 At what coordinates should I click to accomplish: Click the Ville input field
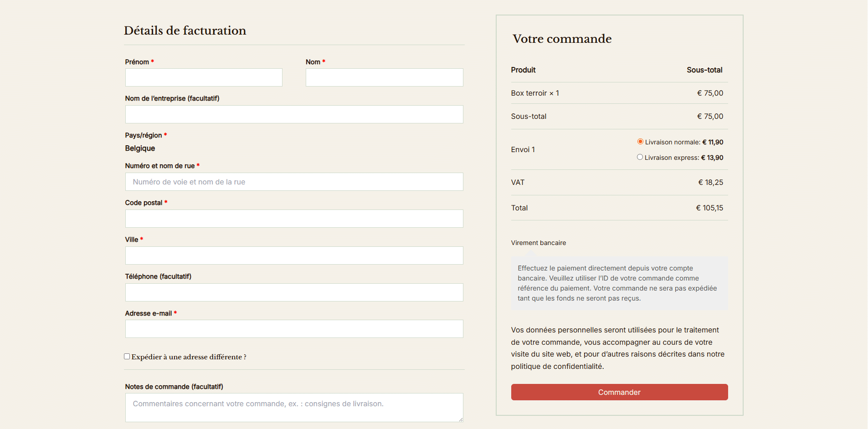click(x=294, y=255)
